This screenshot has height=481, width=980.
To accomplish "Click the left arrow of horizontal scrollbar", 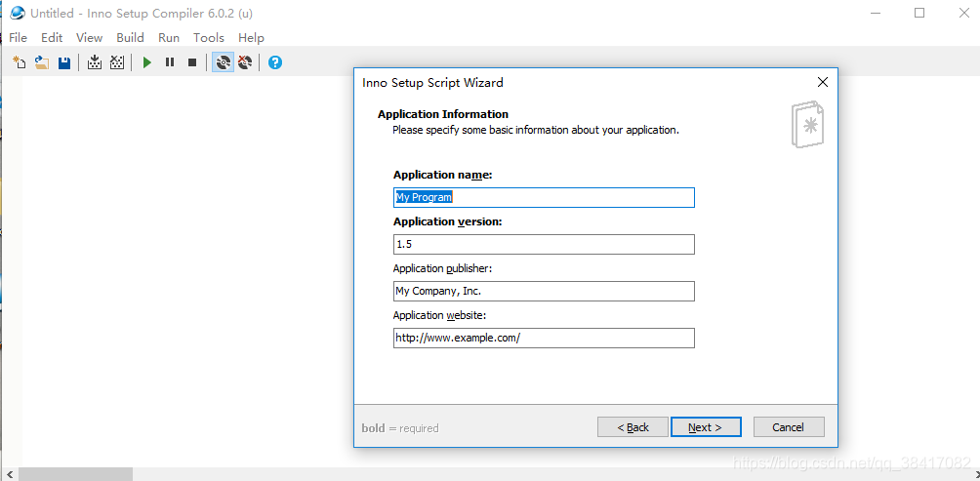I will point(9,474).
